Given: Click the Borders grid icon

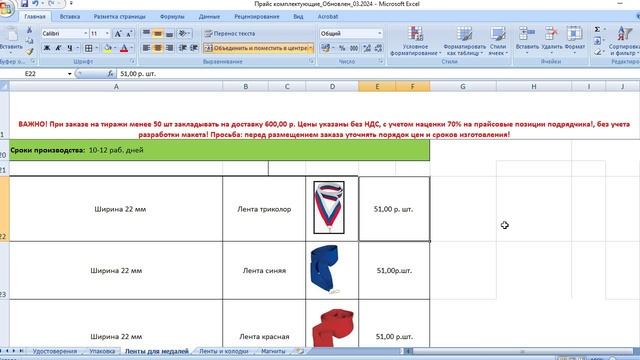Looking at the screenshot, I should tap(89, 48).
